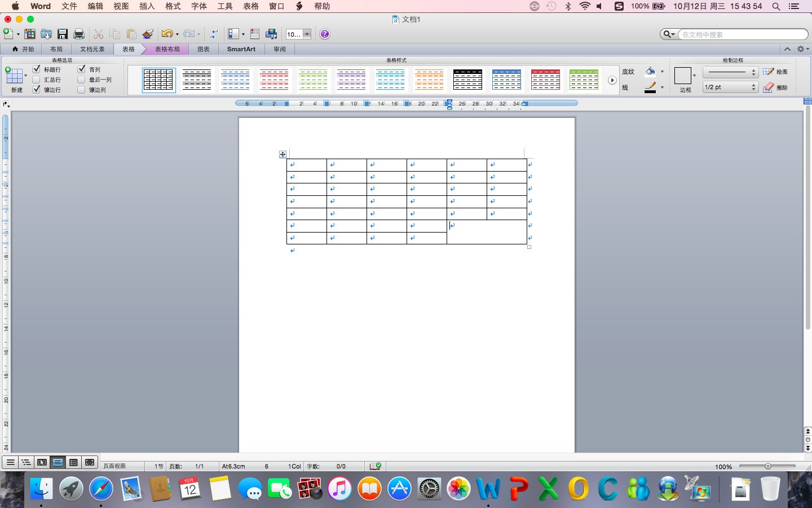The width and height of the screenshot is (812, 508).
Task: Click the Undo arrow icon
Action: [167, 34]
